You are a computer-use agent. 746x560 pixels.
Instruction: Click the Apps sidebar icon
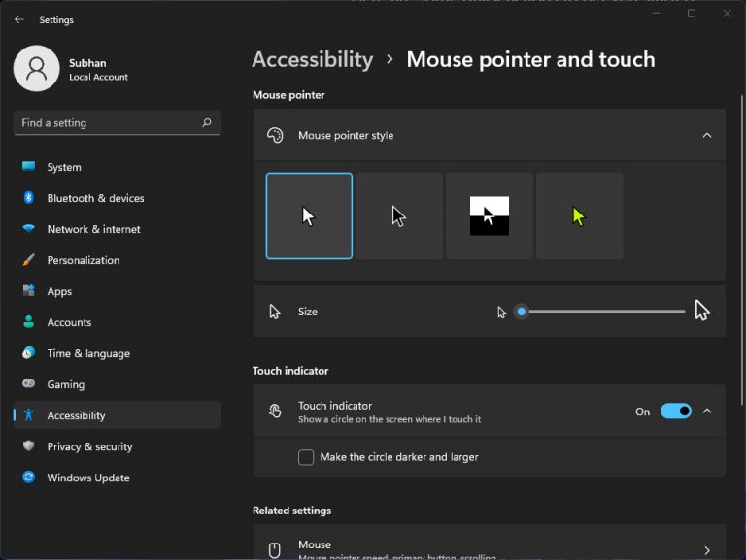tap(28, 290)
